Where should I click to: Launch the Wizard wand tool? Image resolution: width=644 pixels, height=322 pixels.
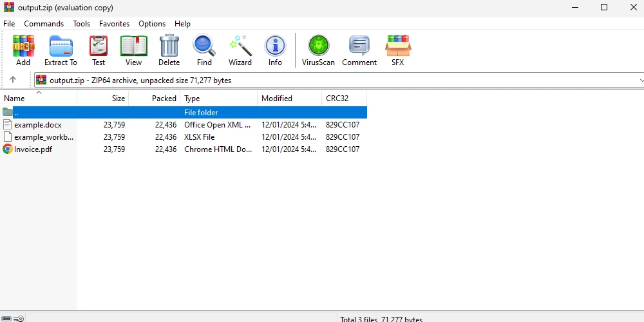(240, 50)
